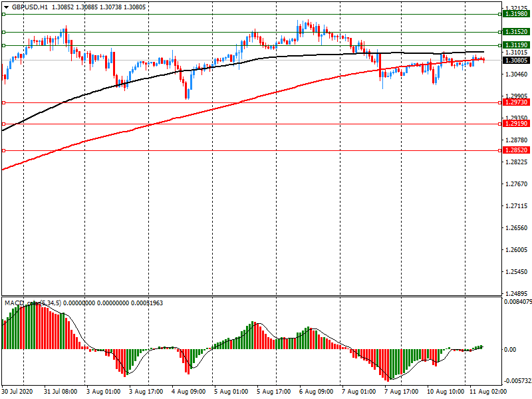Click the 3 Aug 17:00 time axis label
Image resolution: width=532 pixels, height=399 pixels.
(146, 392)
